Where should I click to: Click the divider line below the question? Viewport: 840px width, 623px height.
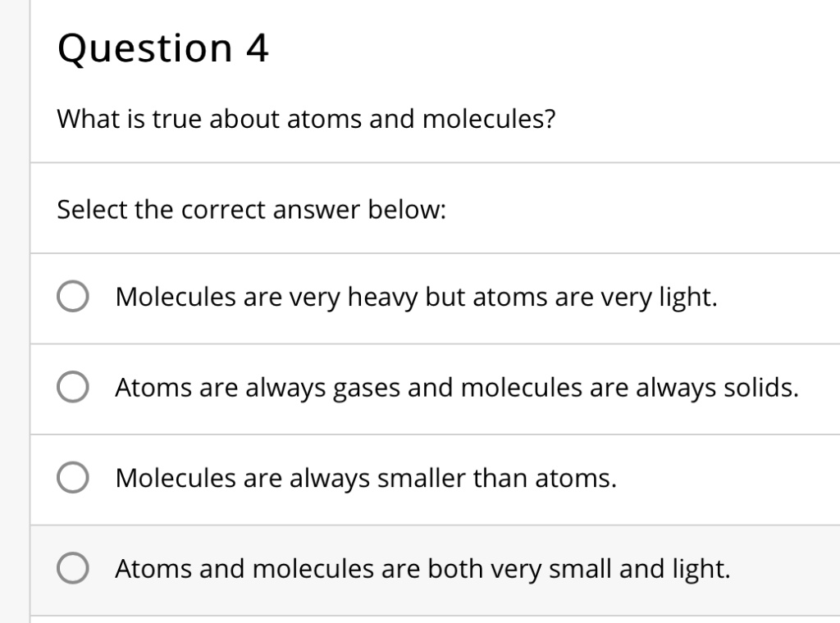pyautogui.click(x=435, y=161)
